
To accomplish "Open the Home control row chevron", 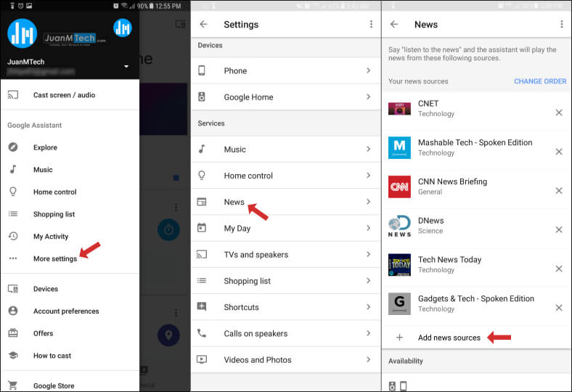I will coord(369,176).
